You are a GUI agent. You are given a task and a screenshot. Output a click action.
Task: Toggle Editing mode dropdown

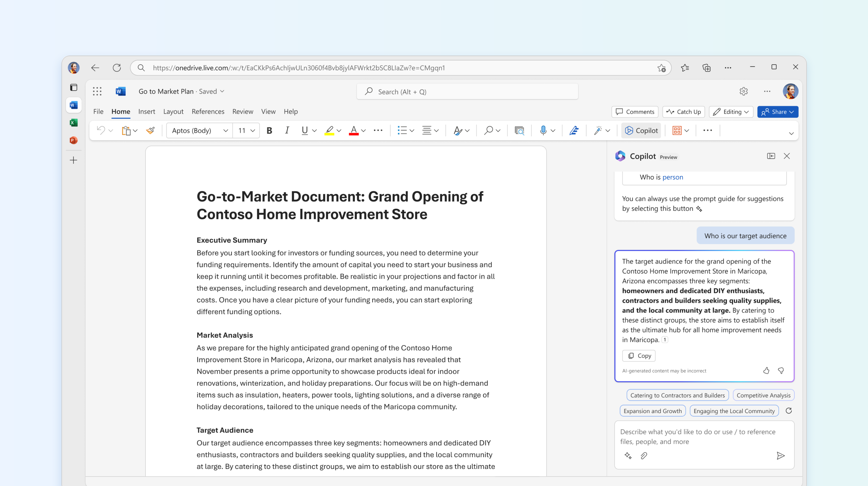tap(733, 111)
